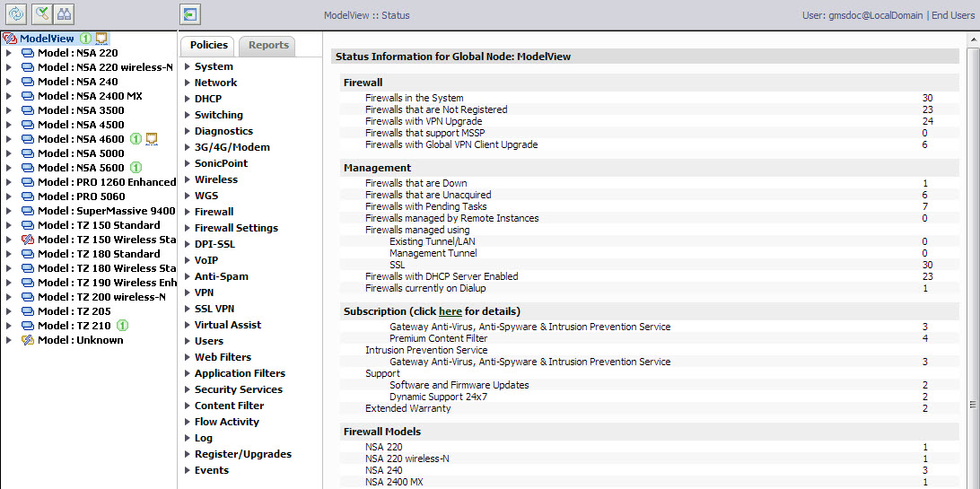980x489 pixels.
Task: Click the End Users link
Action: point(952,15)
